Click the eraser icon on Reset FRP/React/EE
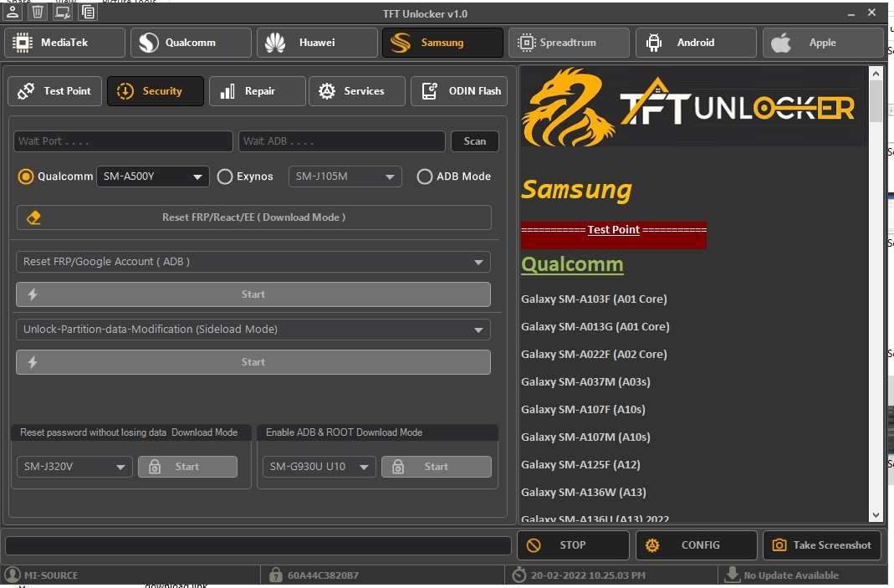 coord(33,217)
